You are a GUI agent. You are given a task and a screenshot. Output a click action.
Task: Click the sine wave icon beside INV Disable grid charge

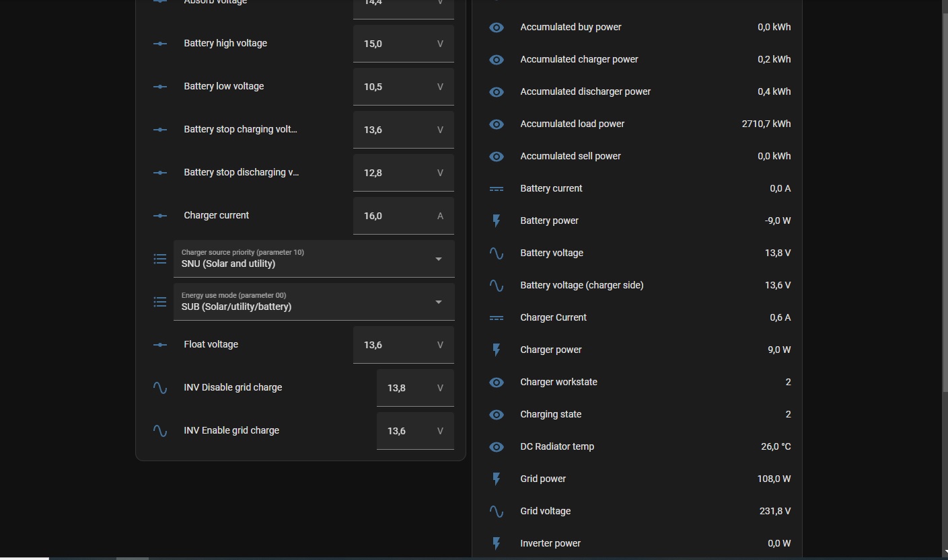click(x=160, y=388)
